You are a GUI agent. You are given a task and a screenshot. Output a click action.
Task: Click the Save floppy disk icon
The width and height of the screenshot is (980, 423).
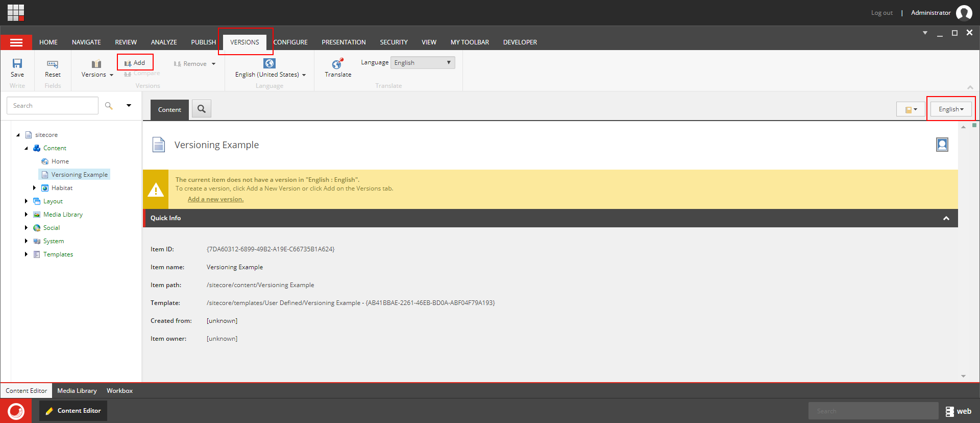click(17, 63)
